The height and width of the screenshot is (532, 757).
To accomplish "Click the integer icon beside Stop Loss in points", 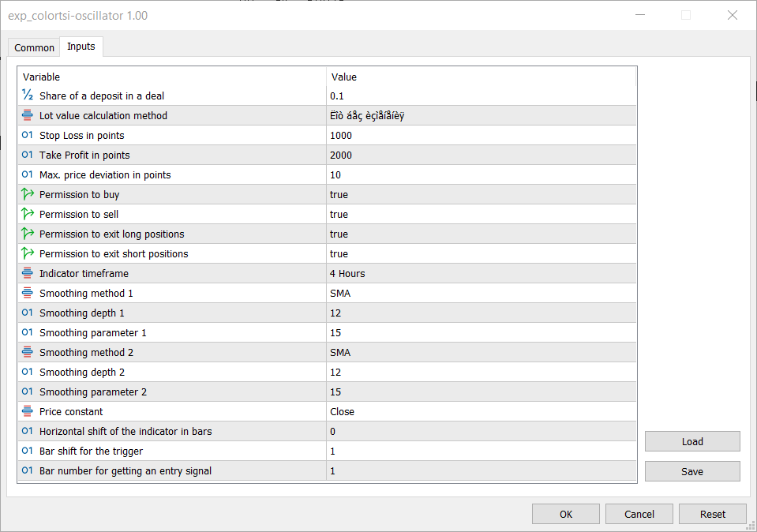I will (x=28, y=135).
